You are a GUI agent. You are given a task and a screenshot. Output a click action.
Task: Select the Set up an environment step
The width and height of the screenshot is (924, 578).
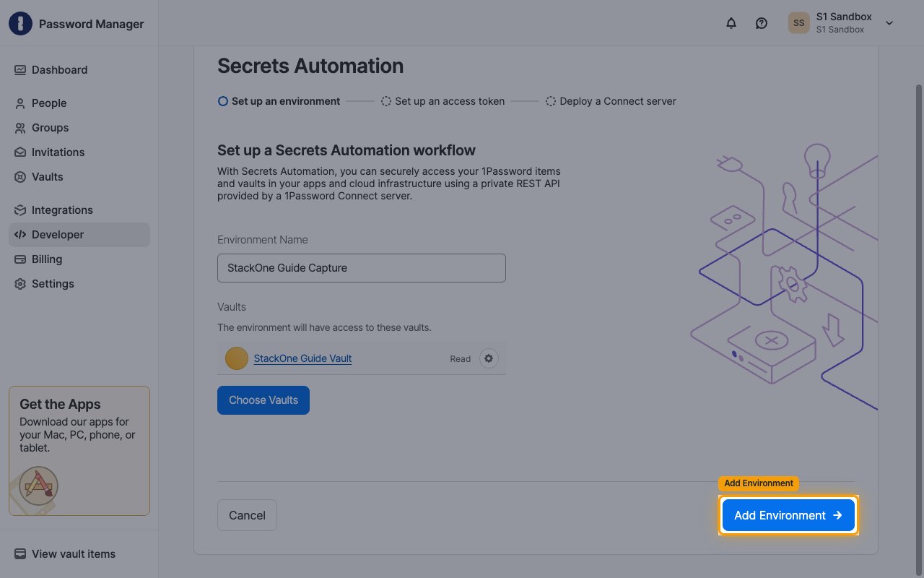pos(279,102)
